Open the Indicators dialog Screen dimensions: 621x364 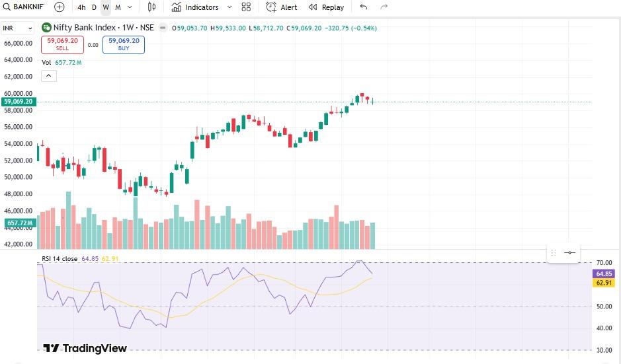tap(195, 7)
